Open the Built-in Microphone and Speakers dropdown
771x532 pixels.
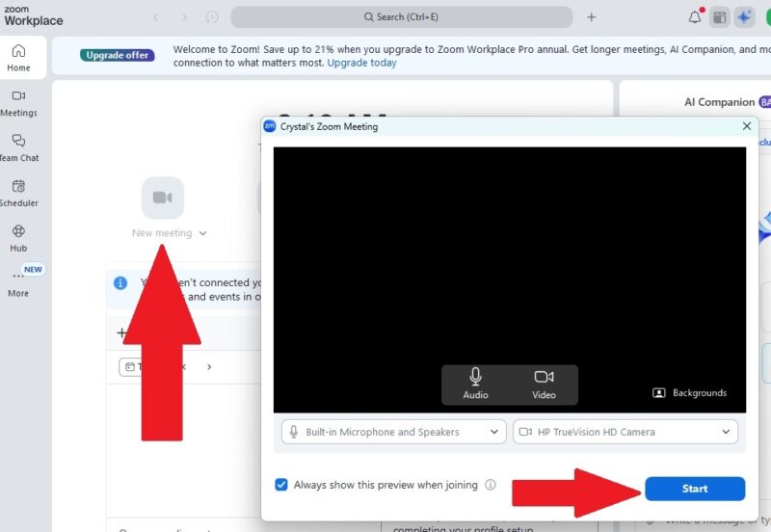point(394,432)
